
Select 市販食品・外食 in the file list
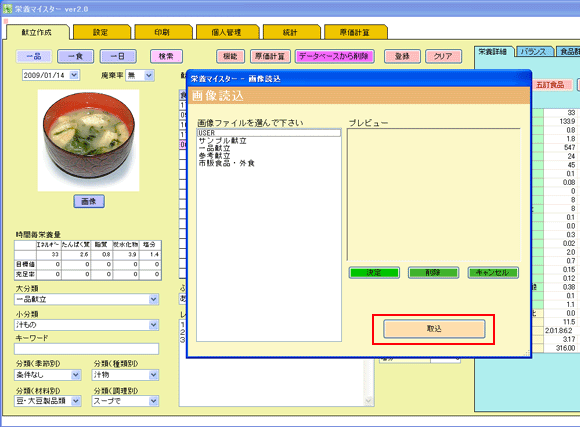click(226, 163)
